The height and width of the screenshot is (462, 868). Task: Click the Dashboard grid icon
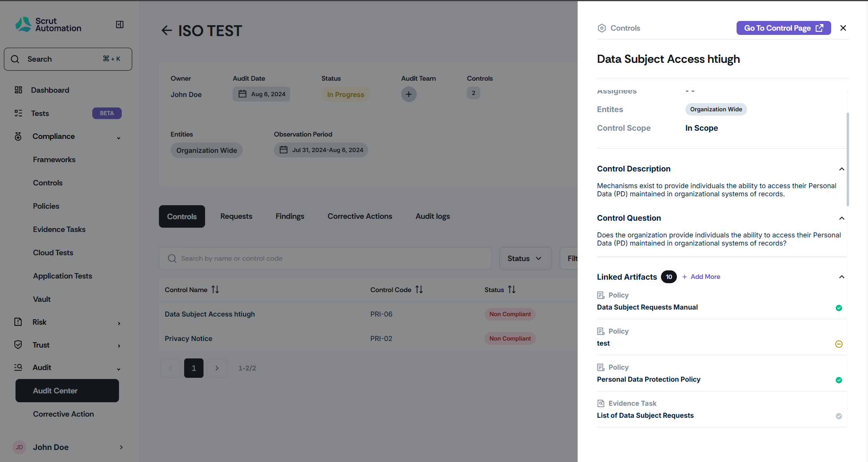[x=18, y=90]
